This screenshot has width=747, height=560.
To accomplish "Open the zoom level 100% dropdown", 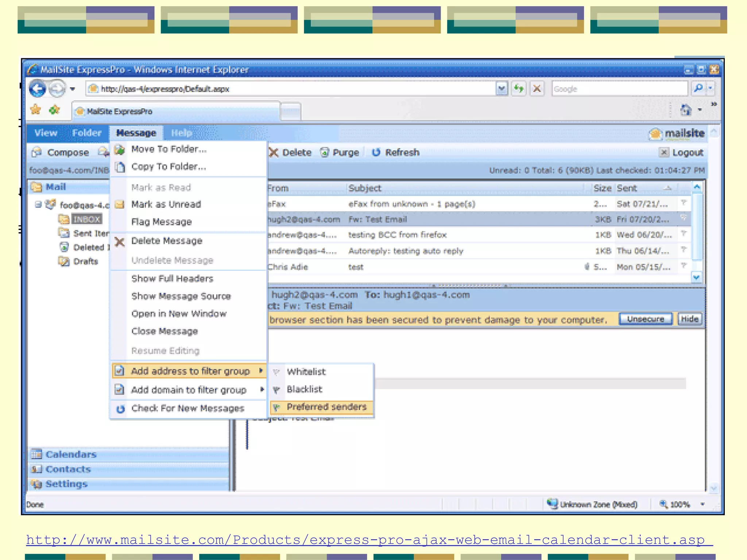I will 703,505.
